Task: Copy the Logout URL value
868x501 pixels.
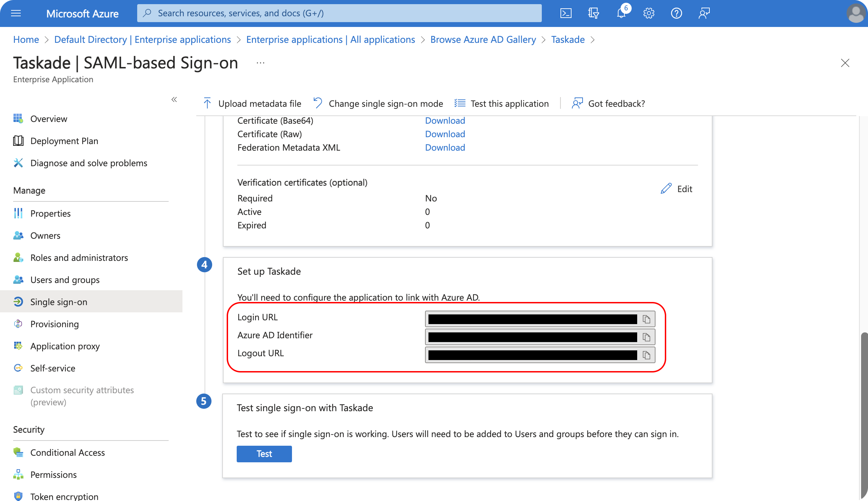Action: point(646,355)
